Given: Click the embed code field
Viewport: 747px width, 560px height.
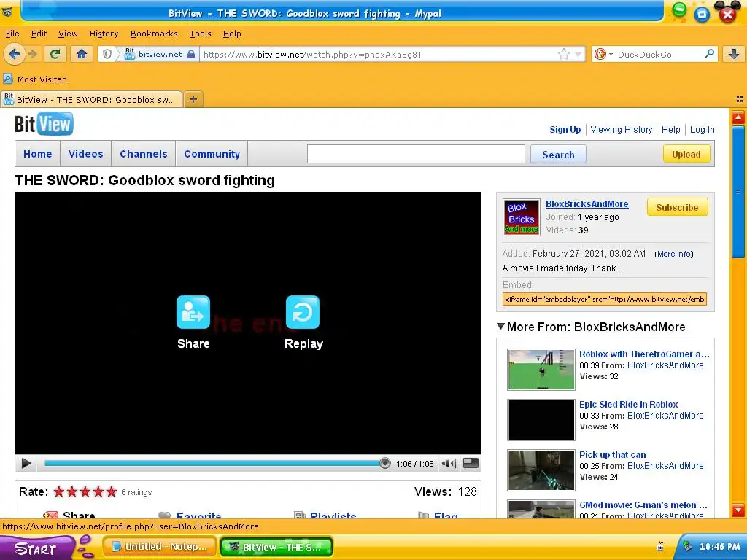Looking at the screenshot, I should pyautogui.click(x=605, y=299).
